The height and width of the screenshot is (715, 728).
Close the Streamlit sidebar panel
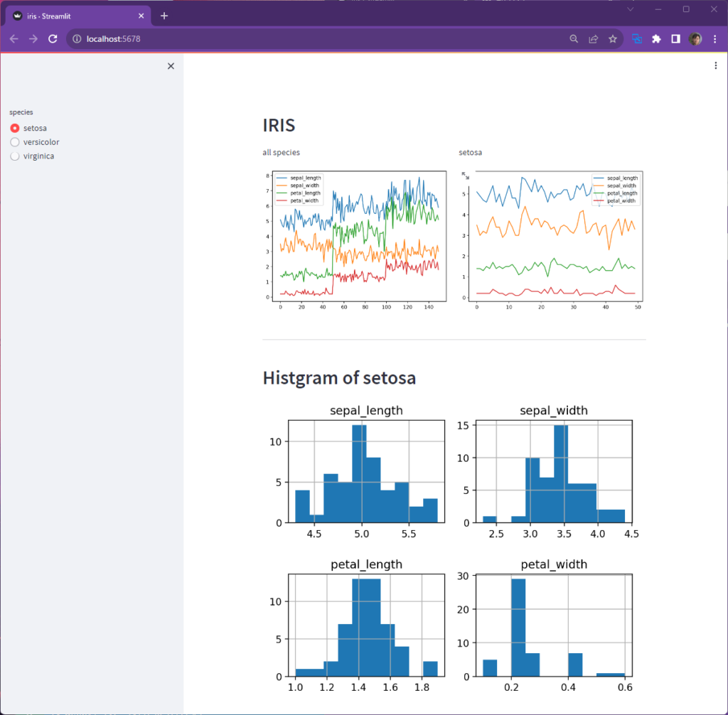(x=171, y=66)
